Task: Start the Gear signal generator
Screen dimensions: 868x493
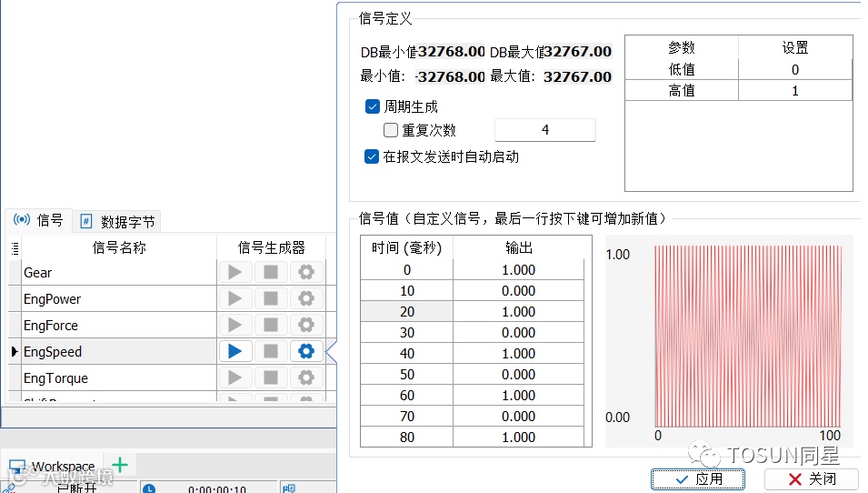Action: pos(235,272)
